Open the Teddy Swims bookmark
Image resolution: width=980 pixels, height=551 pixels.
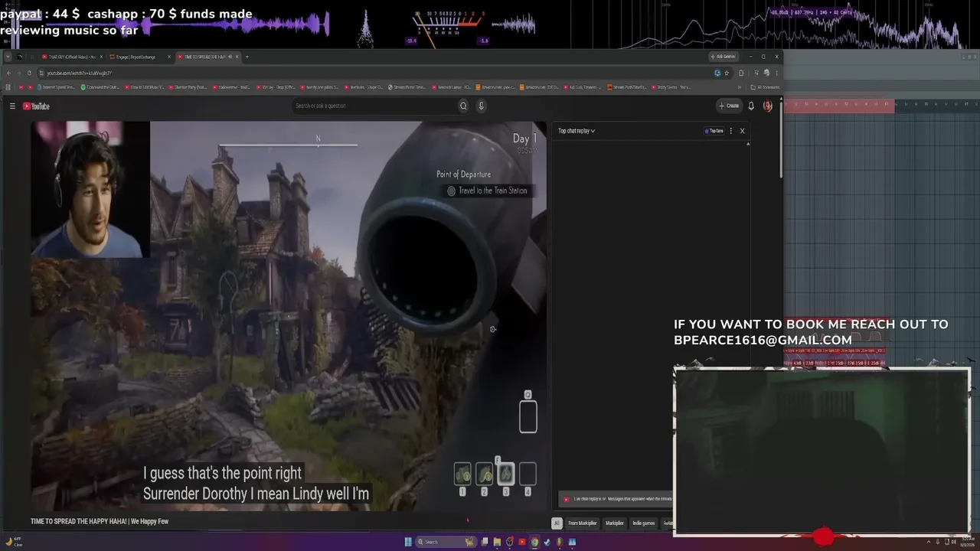(671, 87)
